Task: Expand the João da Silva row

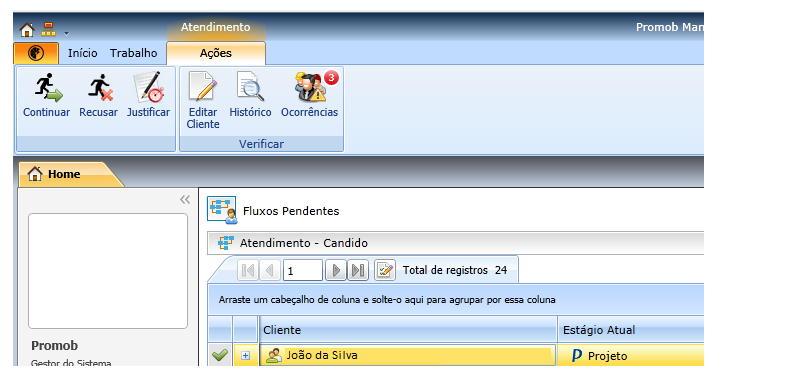Action: [245, 355]
